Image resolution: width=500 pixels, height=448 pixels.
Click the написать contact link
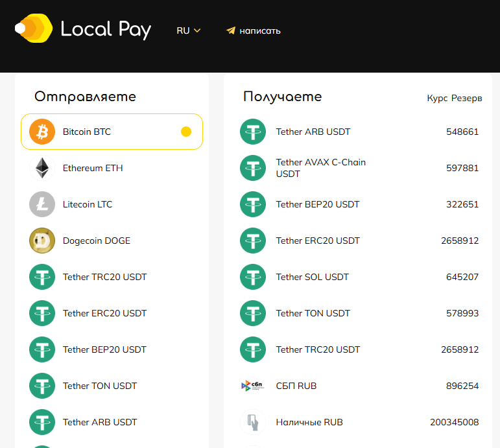pos(259,30)
